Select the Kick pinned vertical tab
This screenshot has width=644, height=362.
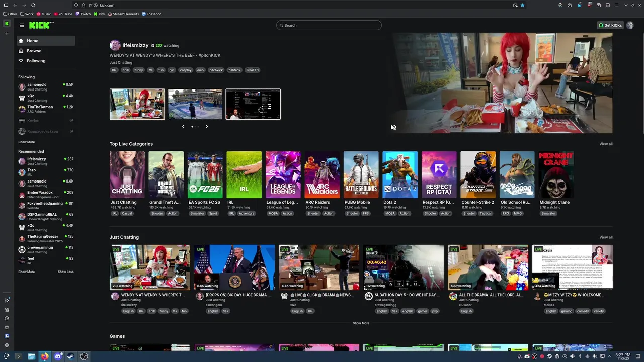[x=7, y=24]
